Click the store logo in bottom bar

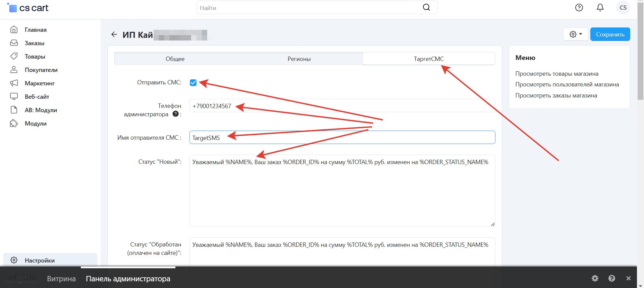click(x=21, y=278)
